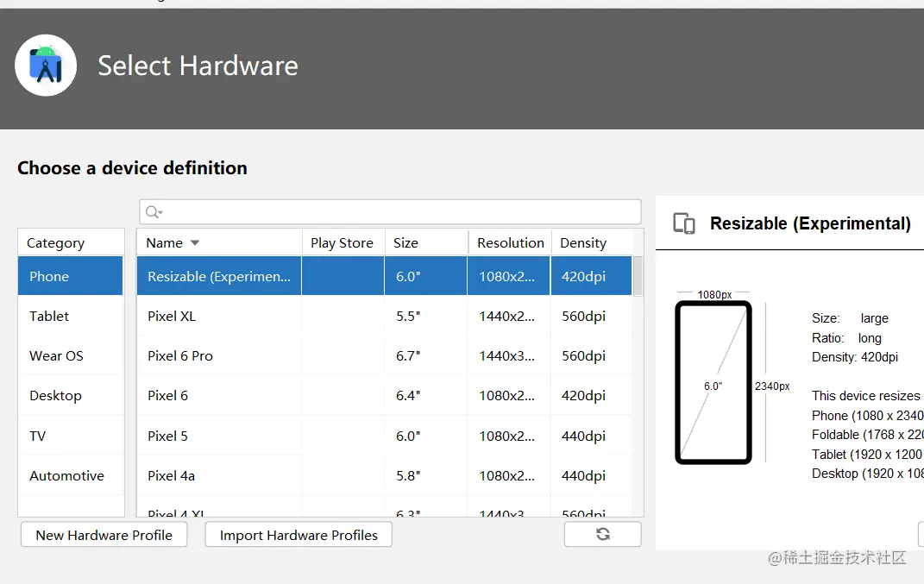Select the TV category

(x=71, y=436)
